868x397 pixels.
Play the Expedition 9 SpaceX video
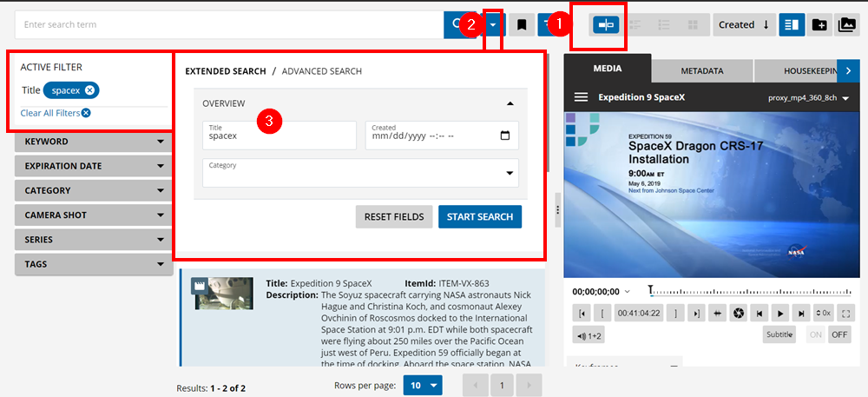pyautogui.click(x=781, y=313)
